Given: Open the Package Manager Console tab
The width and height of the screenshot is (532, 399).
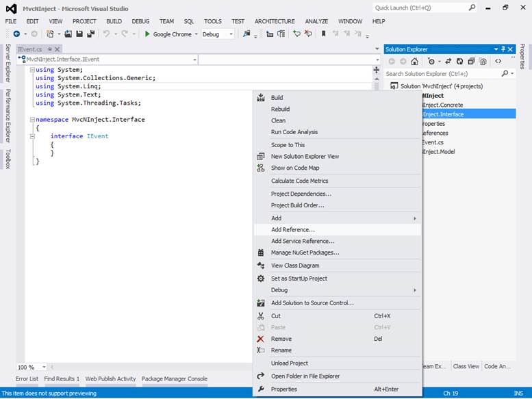Looking at the screenshot, I should point(174,378).
